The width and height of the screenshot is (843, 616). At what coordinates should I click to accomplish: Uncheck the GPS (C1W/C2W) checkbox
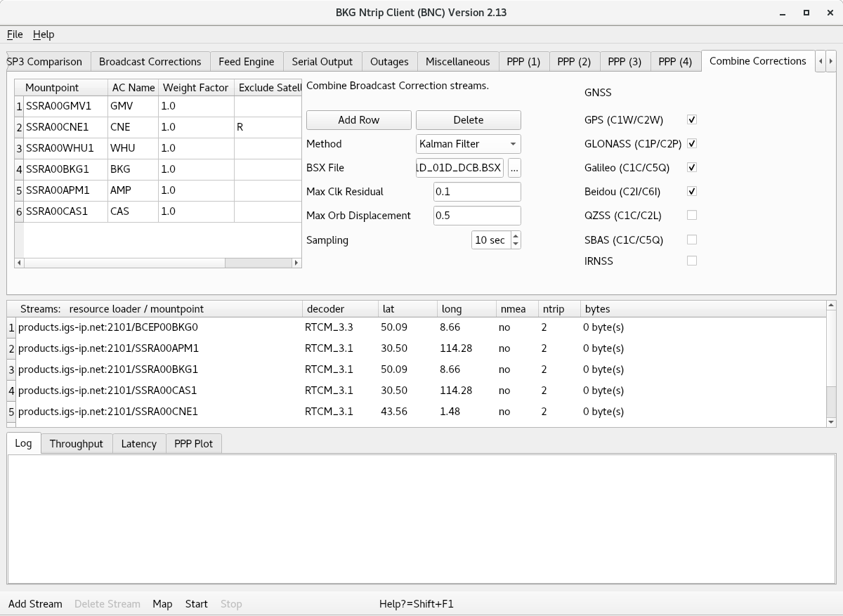point(691,120)
